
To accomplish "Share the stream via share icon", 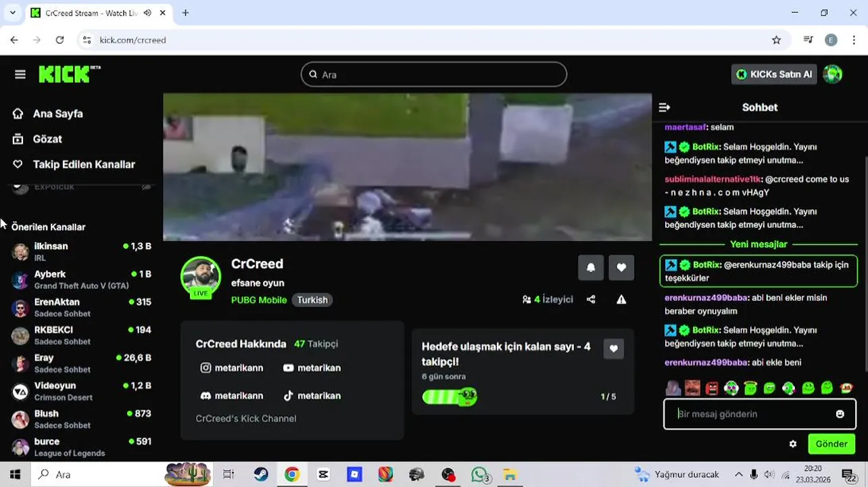I will point(591,300).
